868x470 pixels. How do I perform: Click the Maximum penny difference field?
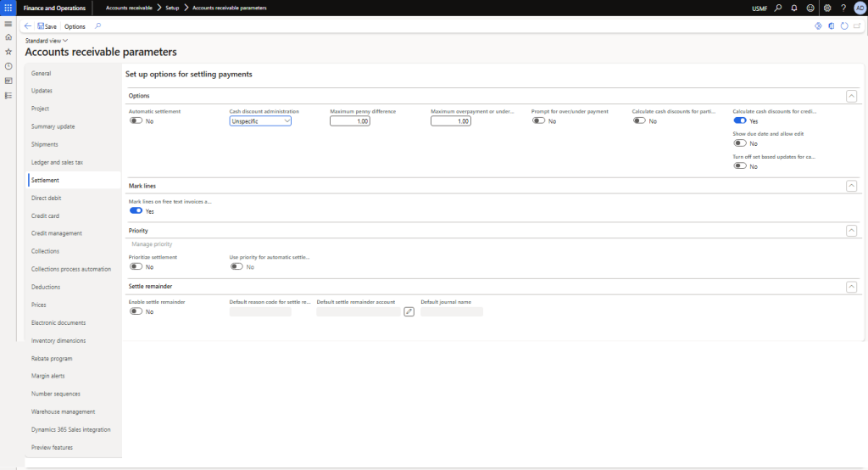pyautogui.click(x=350, y=121)
